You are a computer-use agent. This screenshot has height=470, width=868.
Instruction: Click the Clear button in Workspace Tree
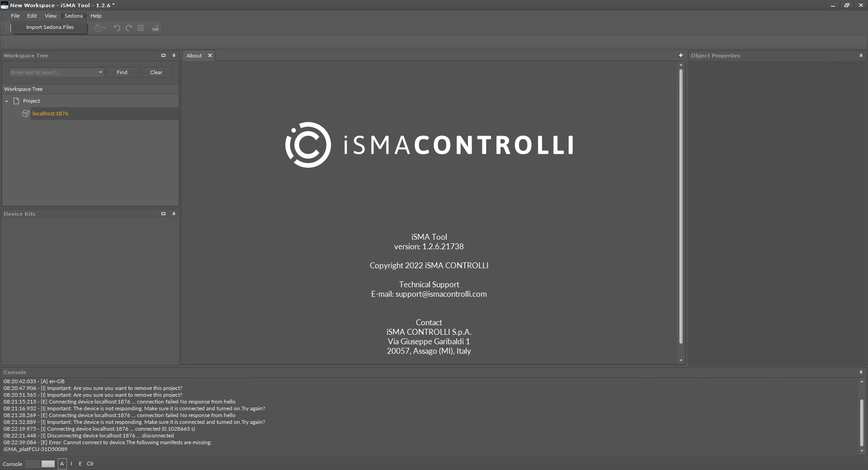[156, 72]
